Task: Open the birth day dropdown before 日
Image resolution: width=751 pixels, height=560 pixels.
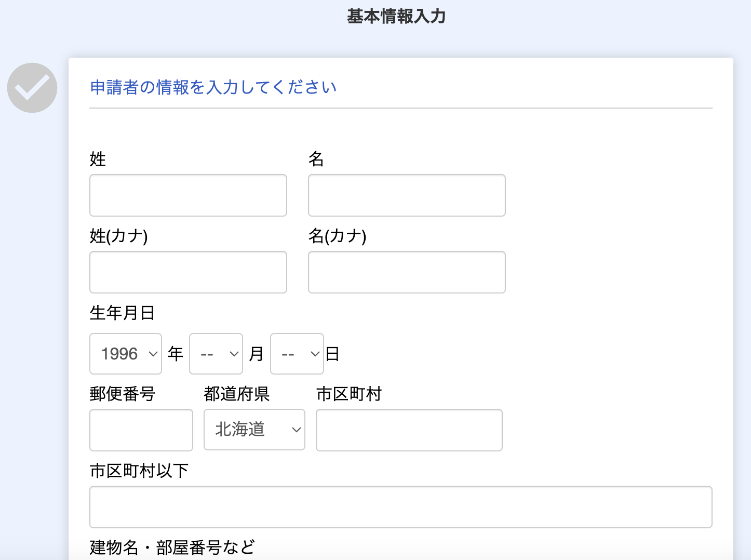Action: [297, 354]
